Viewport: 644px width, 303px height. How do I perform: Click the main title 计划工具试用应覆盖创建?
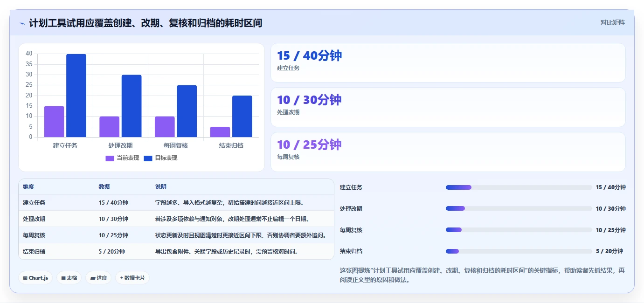[x=145, y=23]
